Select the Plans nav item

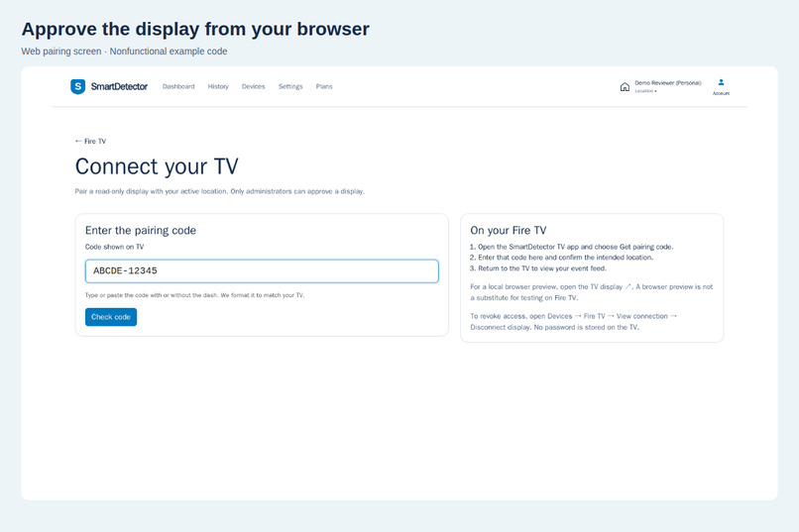tap(324, 86)
